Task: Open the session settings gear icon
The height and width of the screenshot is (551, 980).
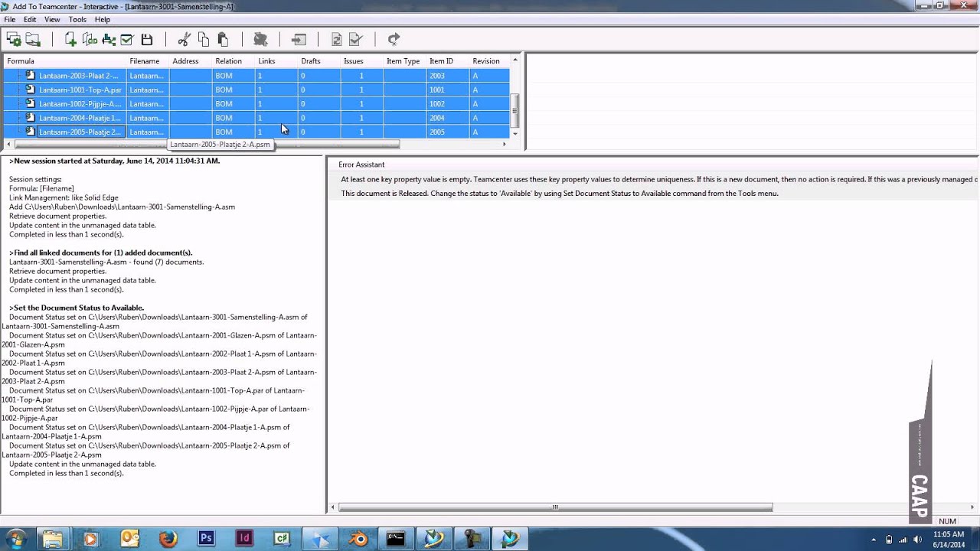Action: point(14,39)
